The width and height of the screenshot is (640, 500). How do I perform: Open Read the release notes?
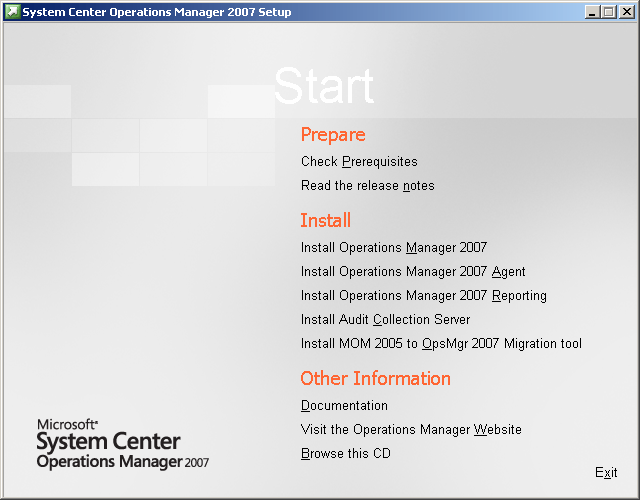coord(367,186)
